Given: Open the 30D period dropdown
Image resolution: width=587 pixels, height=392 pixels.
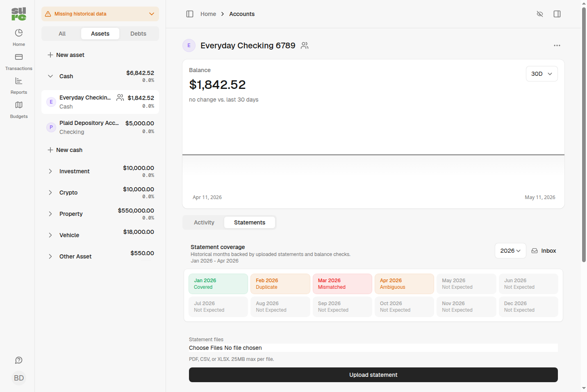Looking at the screenshot, I should [541, 74].
